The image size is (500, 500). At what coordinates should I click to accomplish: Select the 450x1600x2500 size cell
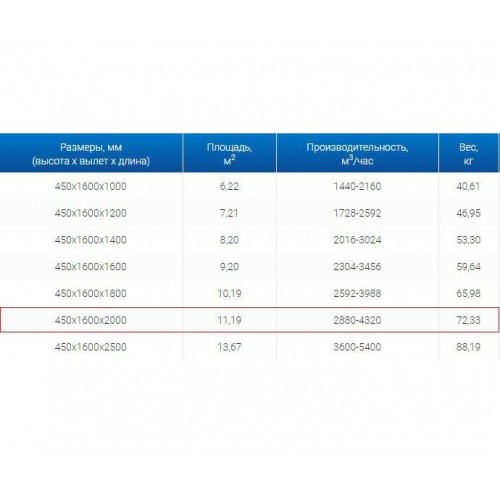coord(91,347)
